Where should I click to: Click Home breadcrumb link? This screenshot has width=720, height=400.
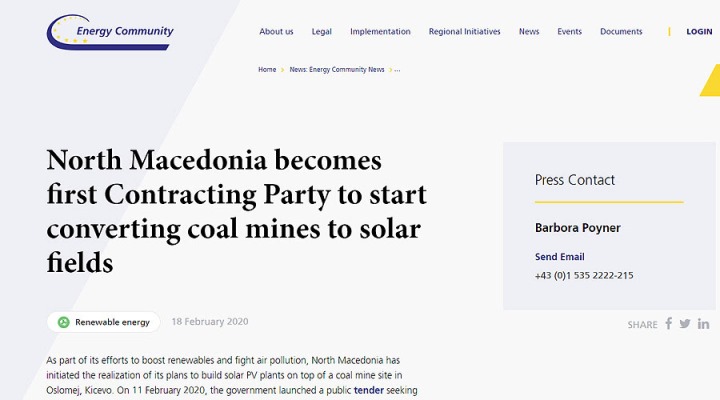click(x=267, y=70)
